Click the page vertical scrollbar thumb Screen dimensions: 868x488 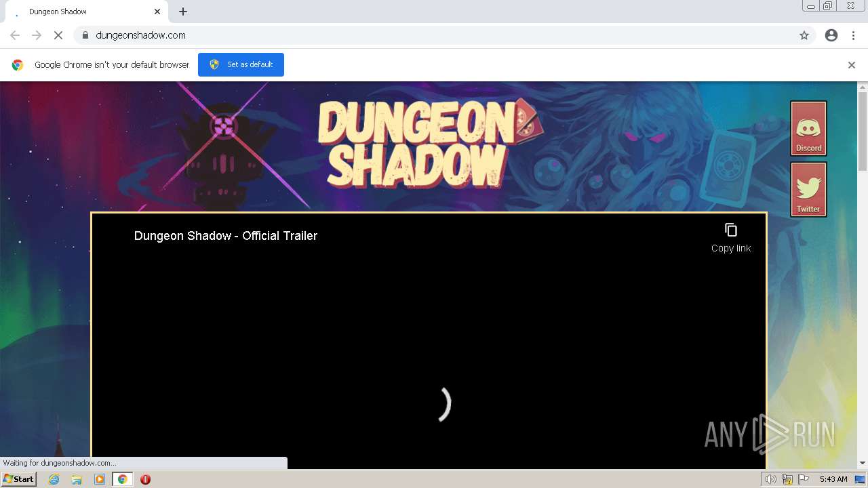(863, 131)
